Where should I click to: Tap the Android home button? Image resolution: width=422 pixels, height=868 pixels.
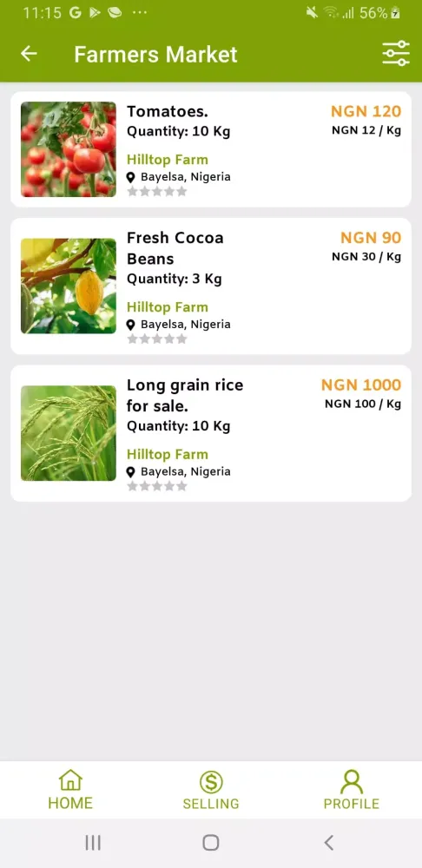pos(211,843)
